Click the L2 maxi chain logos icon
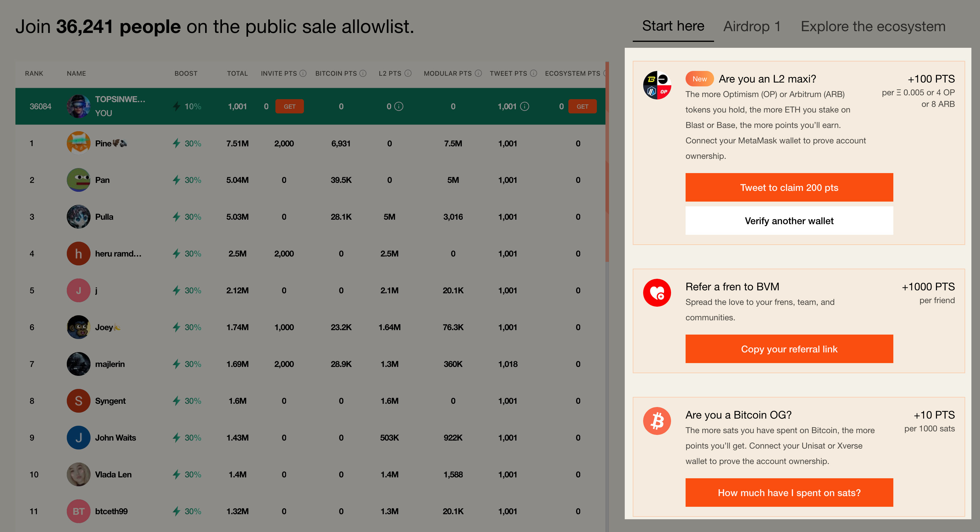 pos(657,85)
